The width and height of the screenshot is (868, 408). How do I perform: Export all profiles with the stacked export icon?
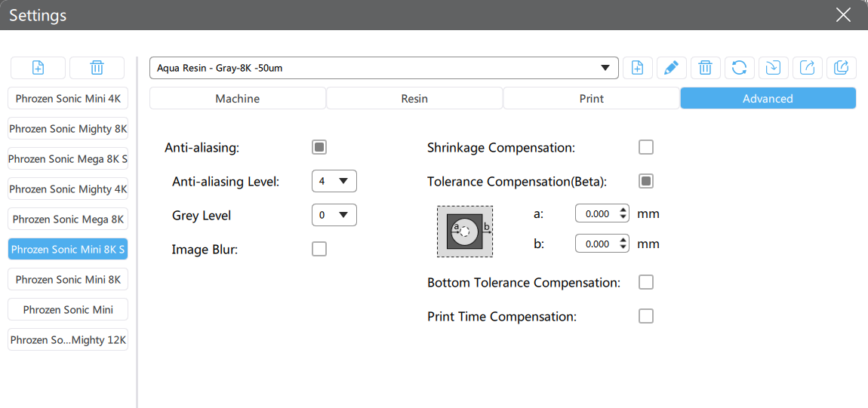[x=841, y=68]
